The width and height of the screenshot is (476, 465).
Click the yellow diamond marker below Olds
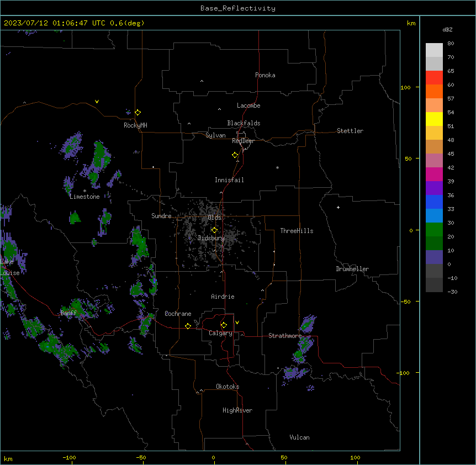[215, 230]
